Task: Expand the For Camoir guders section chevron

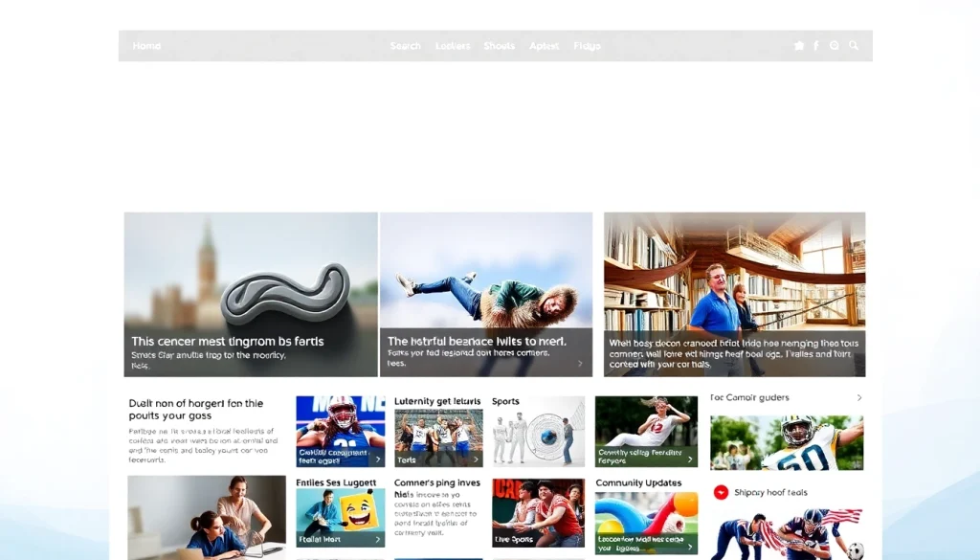Action: pos(859,397)
